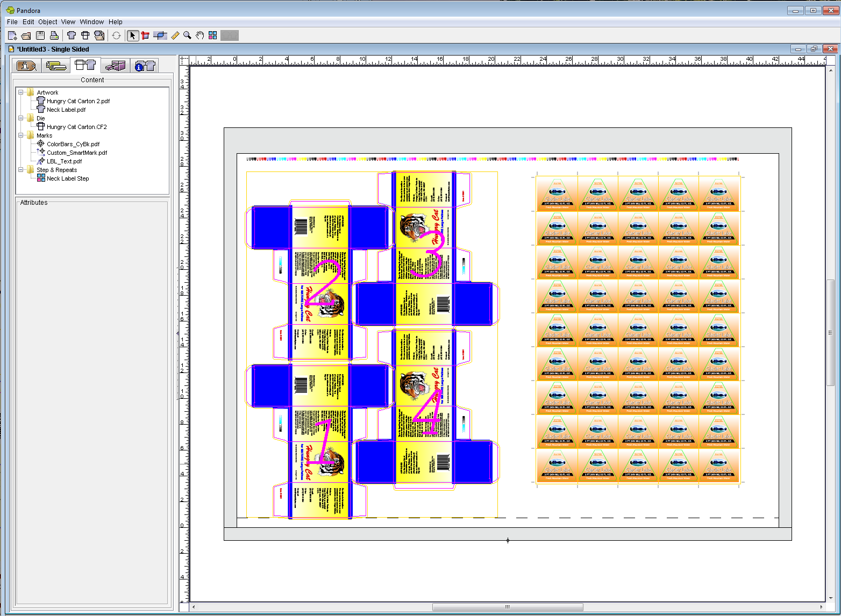The width and height of the screenshot is (841, 616).
Task: Select the magnifier Zoom tool
Action: [187, 35]
